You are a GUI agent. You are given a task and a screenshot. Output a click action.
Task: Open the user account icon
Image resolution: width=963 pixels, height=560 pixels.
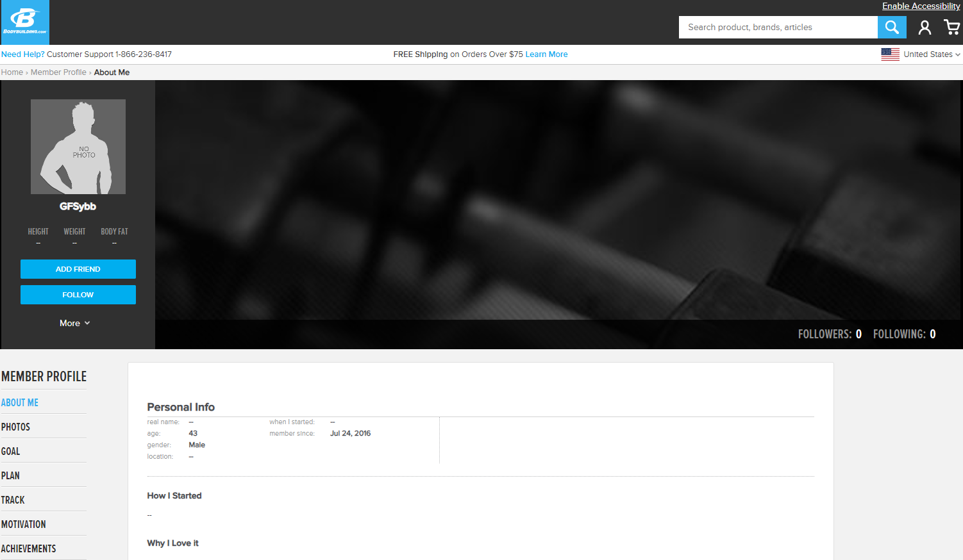925,27
